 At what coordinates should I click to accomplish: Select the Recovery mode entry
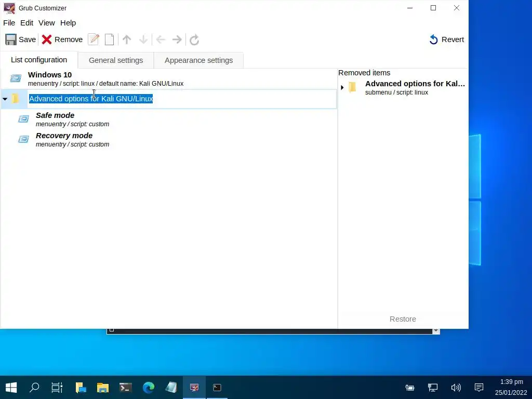tap(169, 140)
